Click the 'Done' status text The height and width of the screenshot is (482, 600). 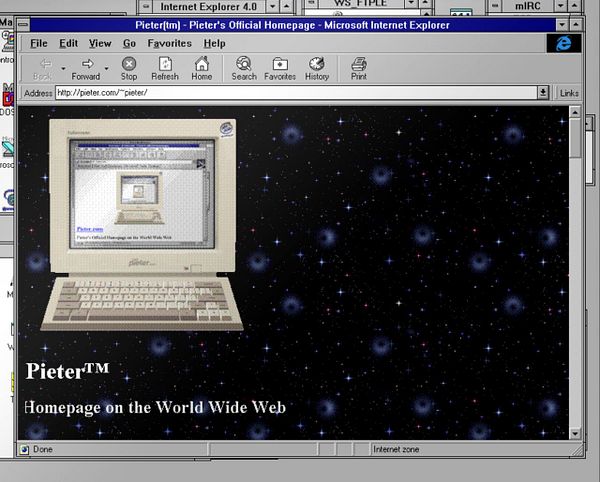pyautogui.click(x=43, y=449)
